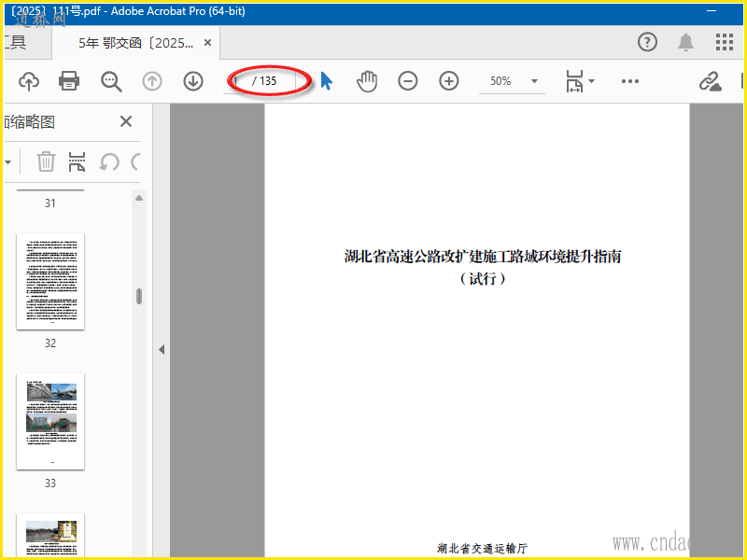The height and width of the screenshot is (560, 747).
Task: Show more tools ellipsis menu
Action: click(x=629, y=81)
